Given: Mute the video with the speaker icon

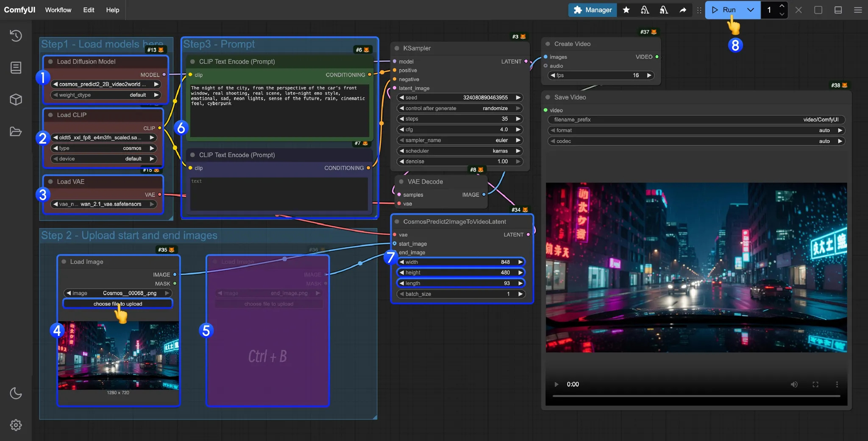Looking at the screenshot, I should point(794,384).
